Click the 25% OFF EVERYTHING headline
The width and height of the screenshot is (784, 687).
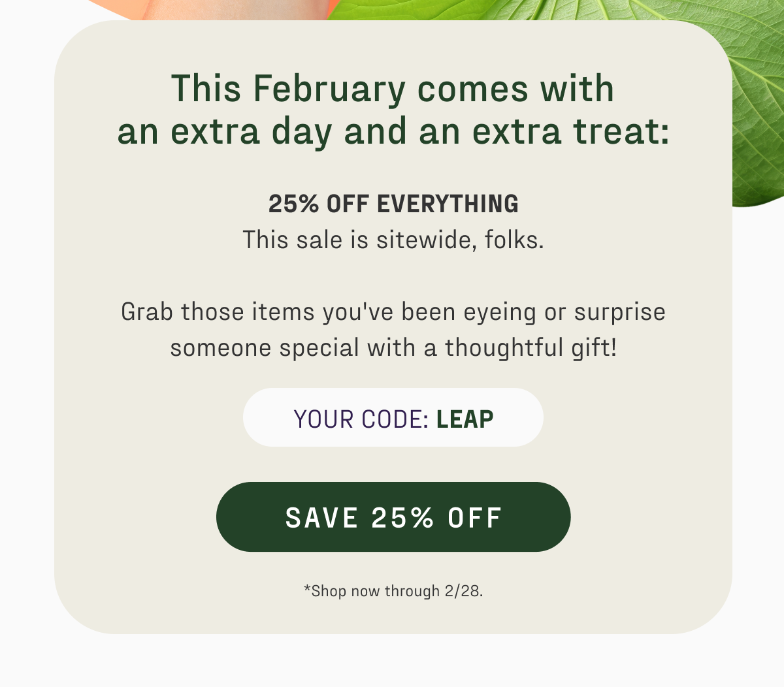[x=395, y=204]
